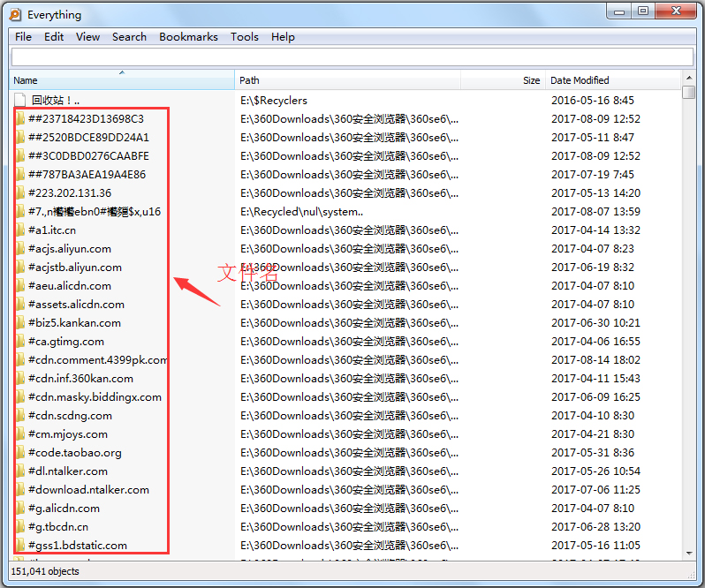
Task: Click the folder icon of #223.202.131.36
Action: click(x=19, y=192)
